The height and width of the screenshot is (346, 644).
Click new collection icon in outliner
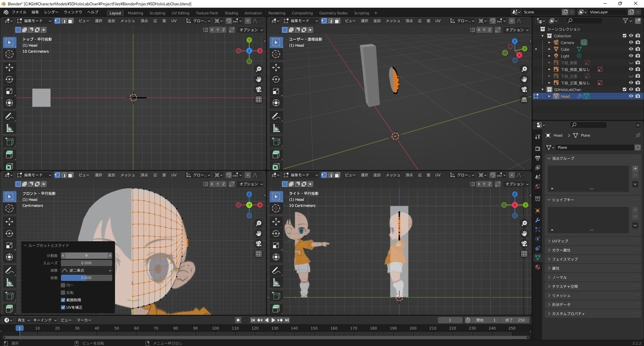(x=638, y=20)
